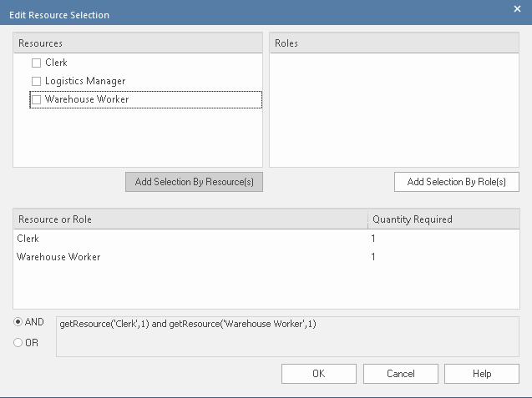Click the getResource expression text box
The image size is (532, 398).
pos(287,336)
